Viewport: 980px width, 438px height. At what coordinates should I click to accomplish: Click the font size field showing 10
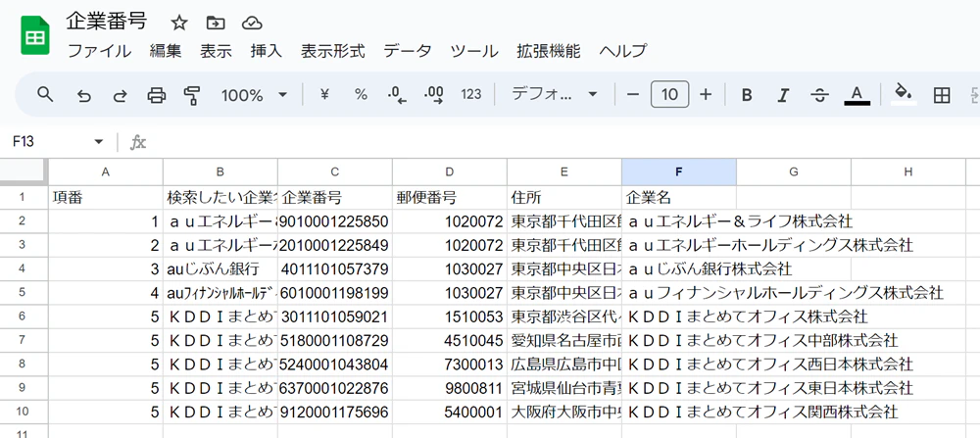click(669, 95)
